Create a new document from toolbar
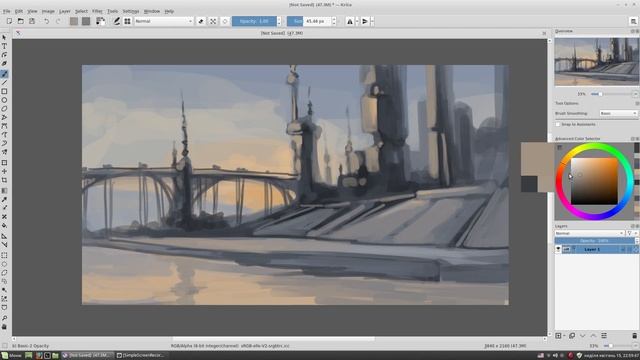 (9, 21)
